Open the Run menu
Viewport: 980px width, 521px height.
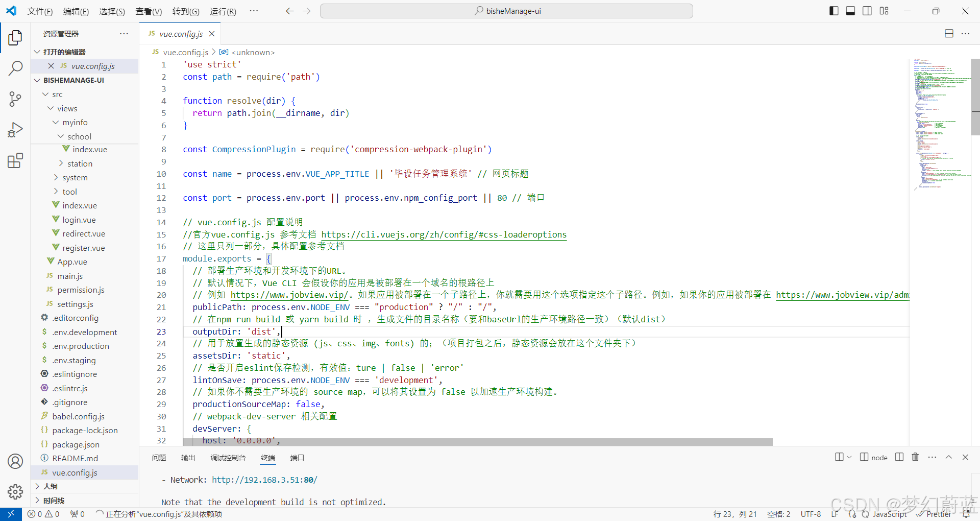coord(223,11)
